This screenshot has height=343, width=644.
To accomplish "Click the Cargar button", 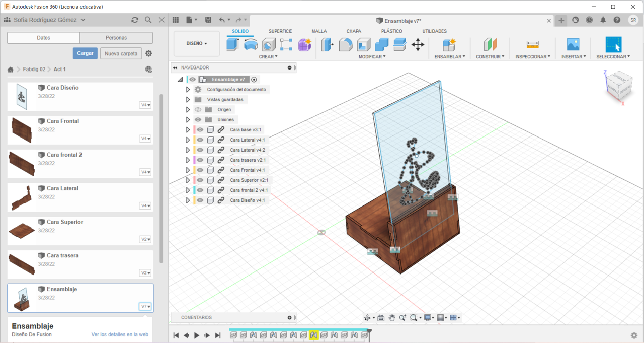I will click(85, 53).
